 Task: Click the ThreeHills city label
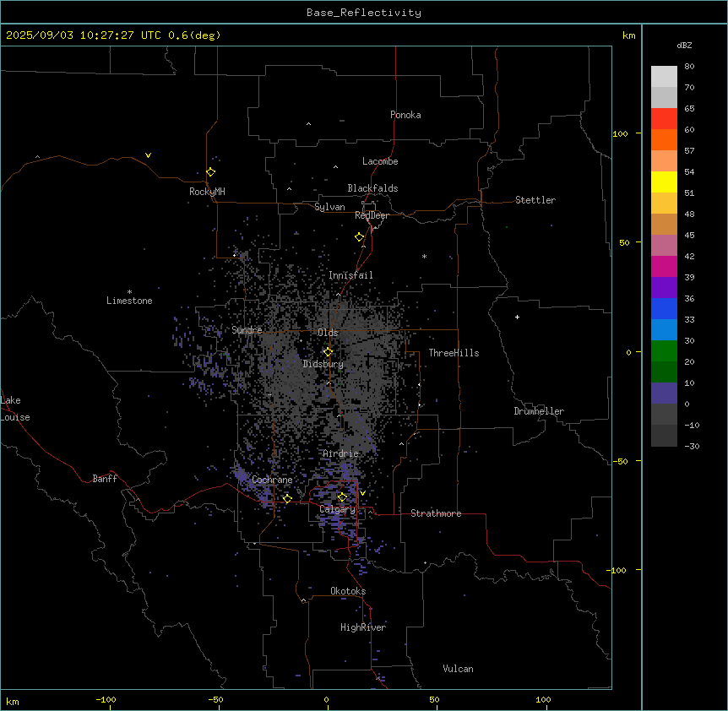tap(454, 353)
